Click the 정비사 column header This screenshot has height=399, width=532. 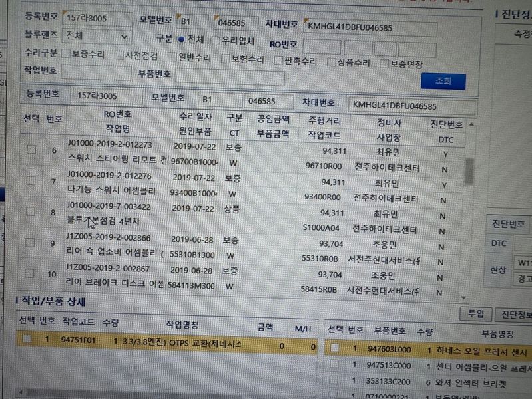(389, 123)
